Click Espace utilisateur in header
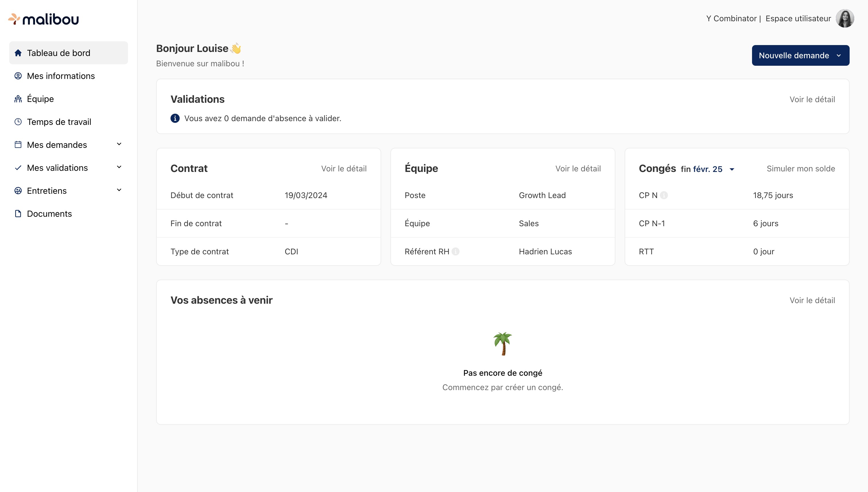Image resolution: width=868 pixels, height=492 pixels. (798, 19)
